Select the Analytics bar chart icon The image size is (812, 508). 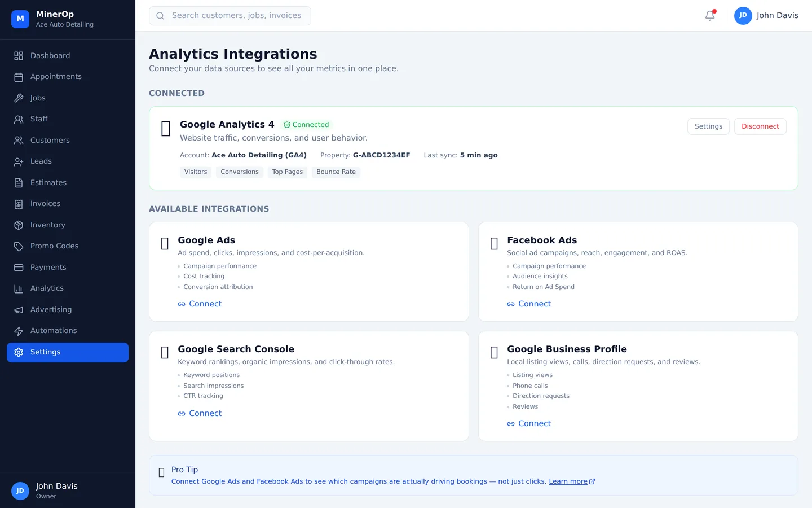19,288
